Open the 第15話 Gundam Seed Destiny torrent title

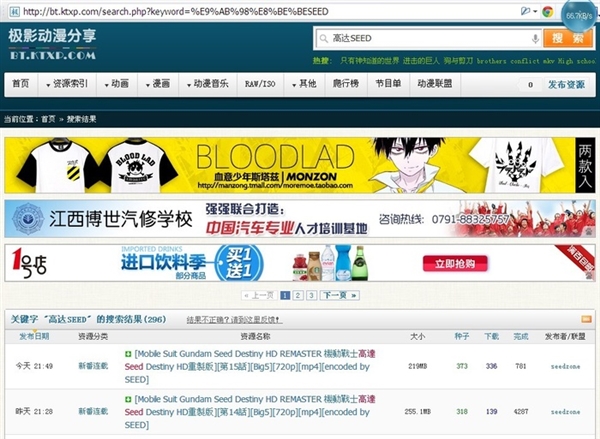click(250, 367)
